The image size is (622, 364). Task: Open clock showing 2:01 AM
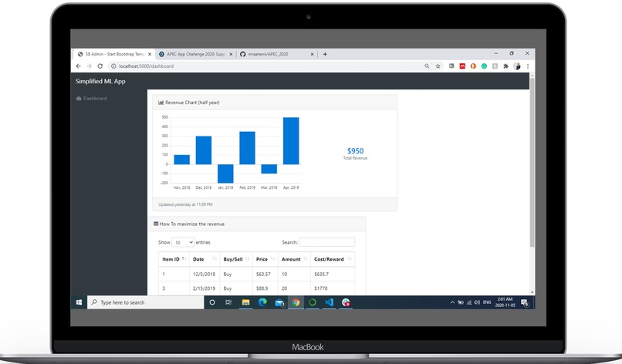[505, 302]
